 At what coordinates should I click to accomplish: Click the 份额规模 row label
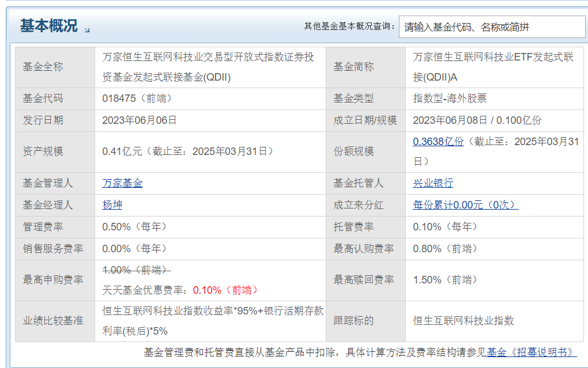tap(353, 151)
